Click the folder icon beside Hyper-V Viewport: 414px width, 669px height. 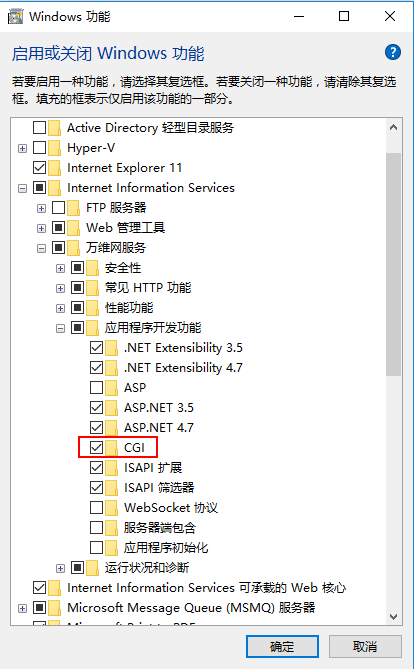(x=55, y=148)
